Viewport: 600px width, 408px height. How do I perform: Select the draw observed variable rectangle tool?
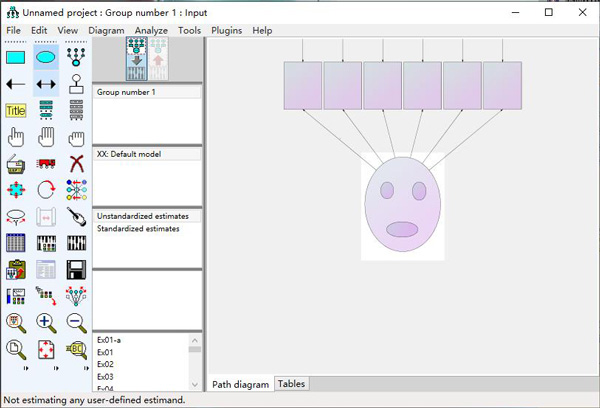[x=16, y=58]
